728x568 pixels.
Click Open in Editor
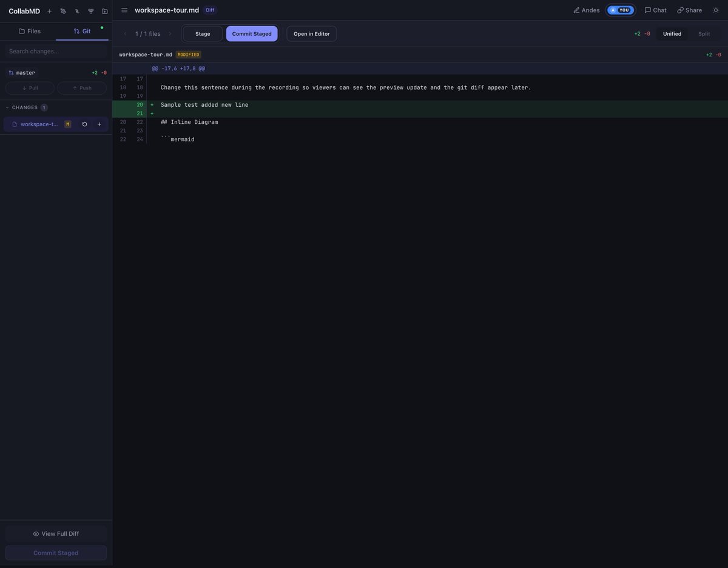312,34
